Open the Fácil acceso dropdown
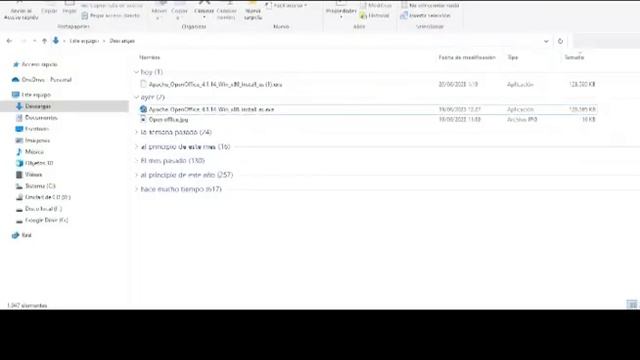This screenshot has height=360, width=640. point(286,5)
